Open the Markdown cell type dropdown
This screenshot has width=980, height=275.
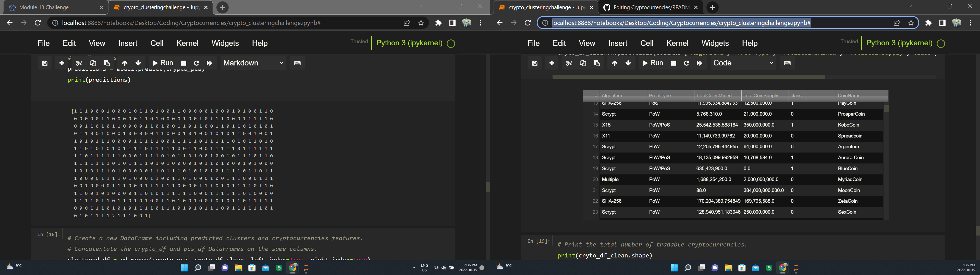click(x=253, y=63)
